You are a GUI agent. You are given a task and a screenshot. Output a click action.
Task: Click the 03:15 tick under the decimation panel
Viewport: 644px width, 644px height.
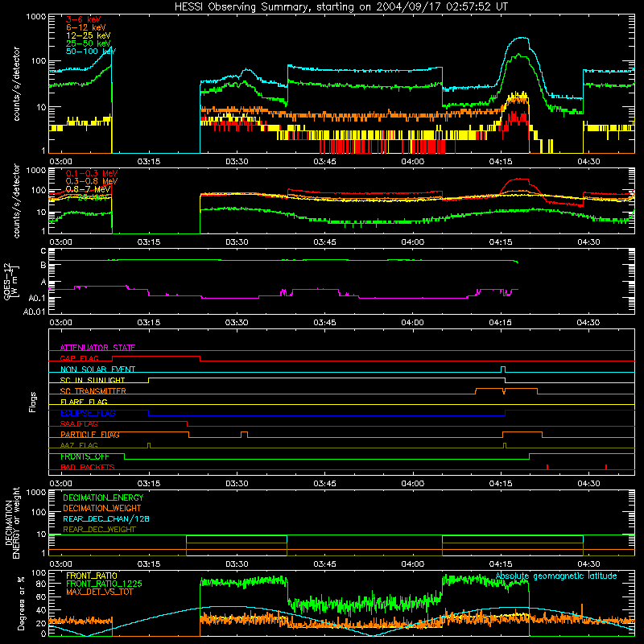click(149, 564)
